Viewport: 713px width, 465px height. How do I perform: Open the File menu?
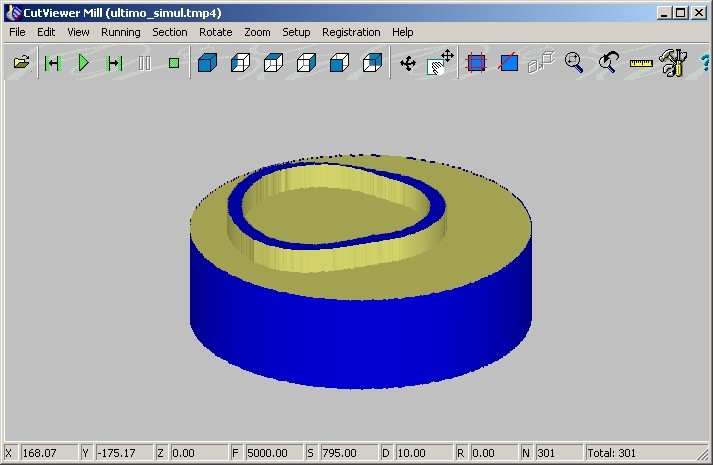17,32
